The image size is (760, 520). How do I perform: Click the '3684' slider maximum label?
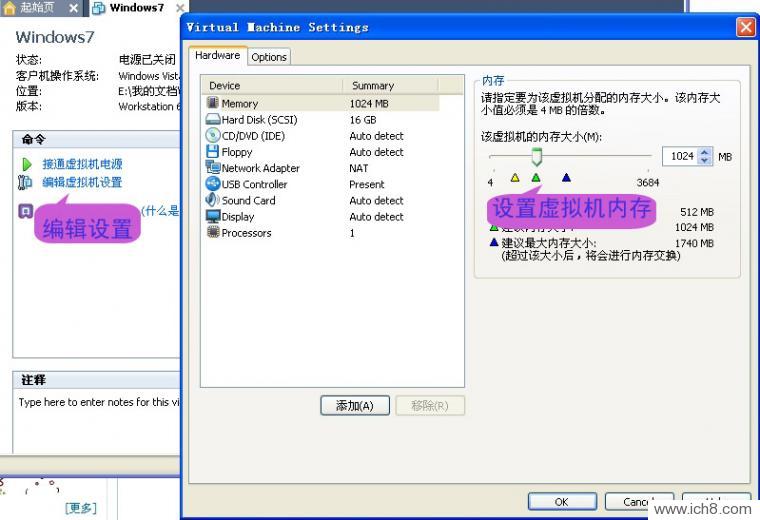click(x=648, y=183)
